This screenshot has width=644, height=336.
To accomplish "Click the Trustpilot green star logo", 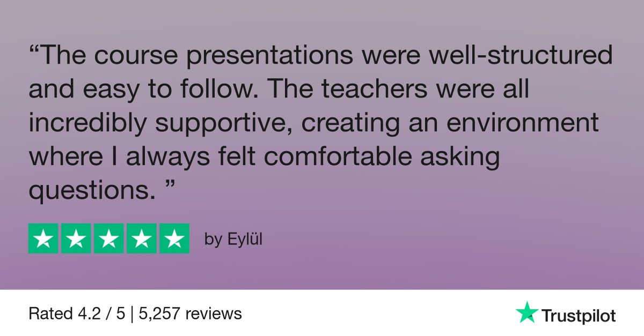I will coord(526,312).
